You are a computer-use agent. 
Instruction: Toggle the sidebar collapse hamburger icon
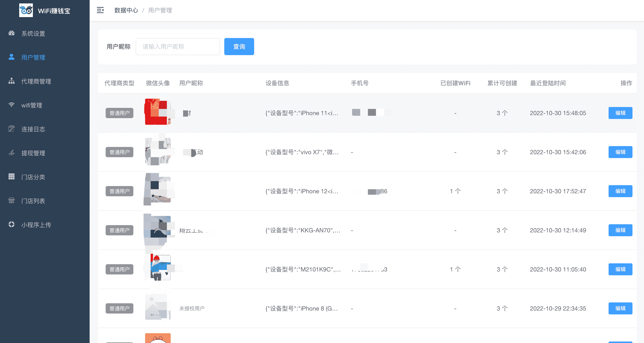tap(100, 10)
